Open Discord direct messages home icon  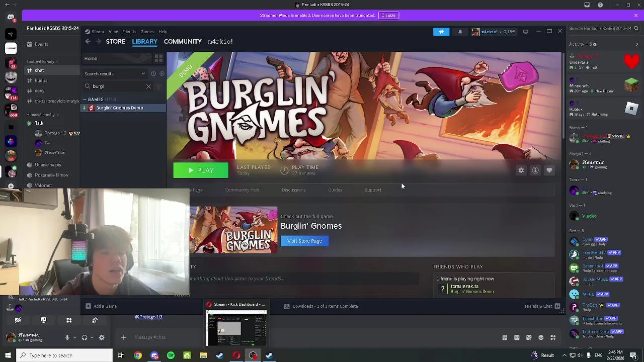(11, 17)
